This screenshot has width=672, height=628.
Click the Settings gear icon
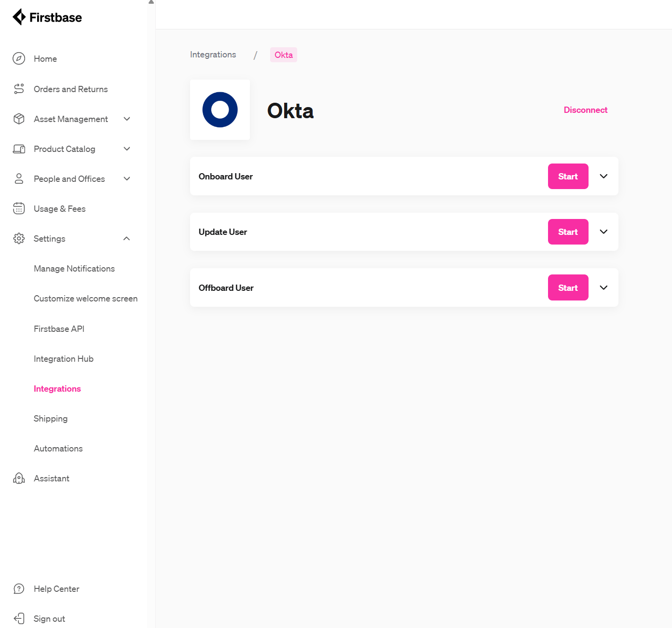(x=19, y=238)
